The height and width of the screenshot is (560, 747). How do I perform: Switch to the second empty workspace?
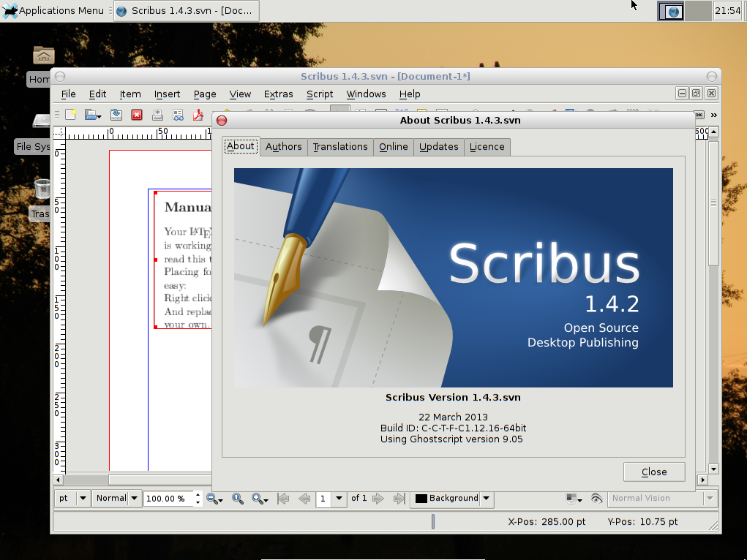[x=698, y=11]
